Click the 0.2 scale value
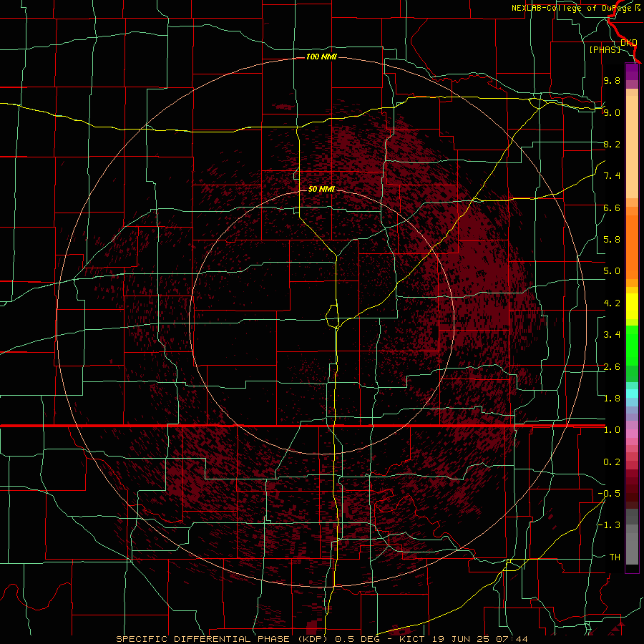The height and width of the screenshot is (644, 644). (612, 462)
